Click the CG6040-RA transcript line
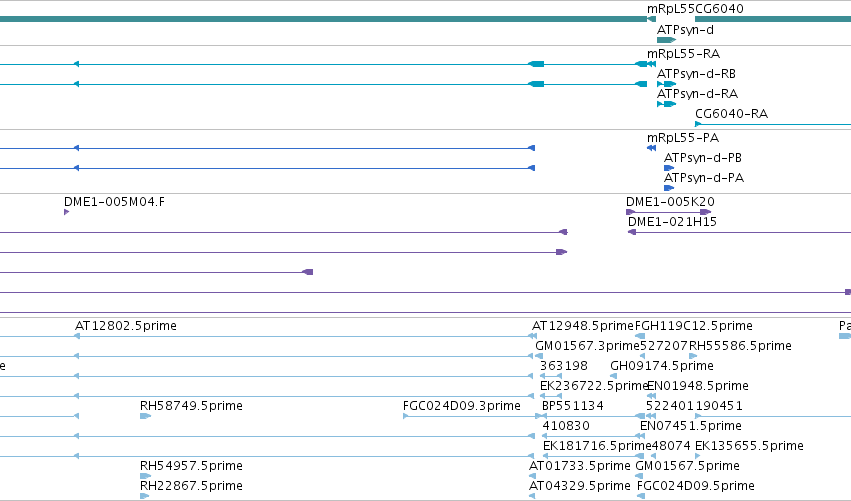 click(773, 124)
